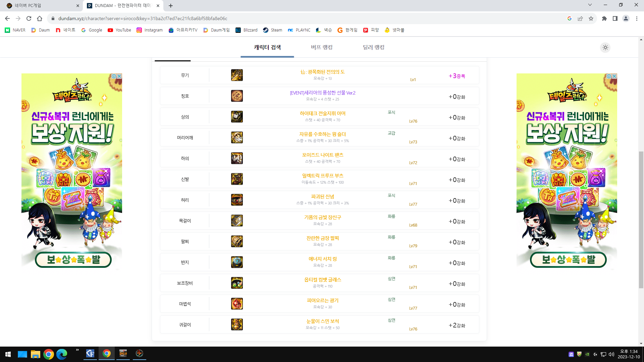Open the Steam bookmark
Image resolution: width=644 pixels, height=362 pixels.
coord(272,30)
